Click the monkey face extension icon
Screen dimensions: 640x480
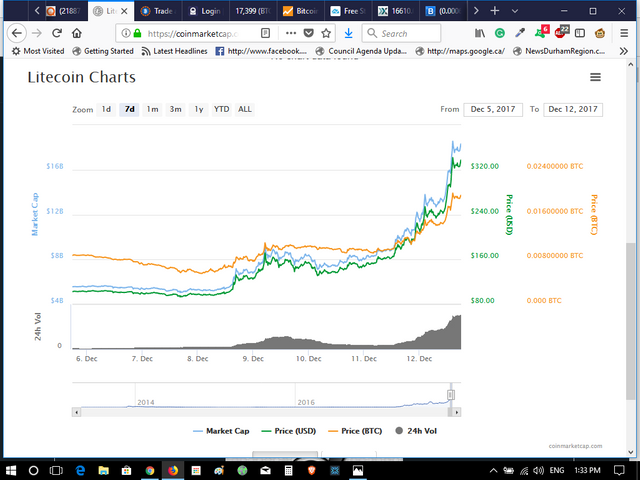[600, 33]
